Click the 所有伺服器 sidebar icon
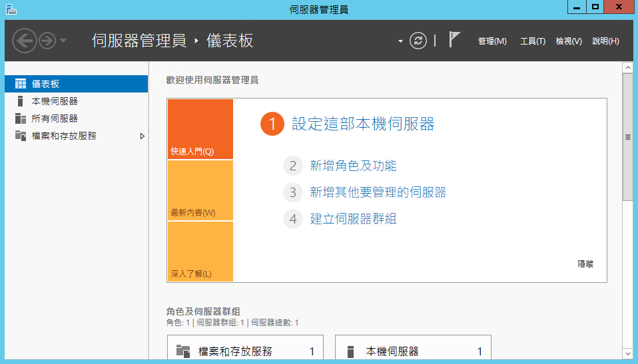Viewport: 638px width, 364px height. tap(21, 118)
